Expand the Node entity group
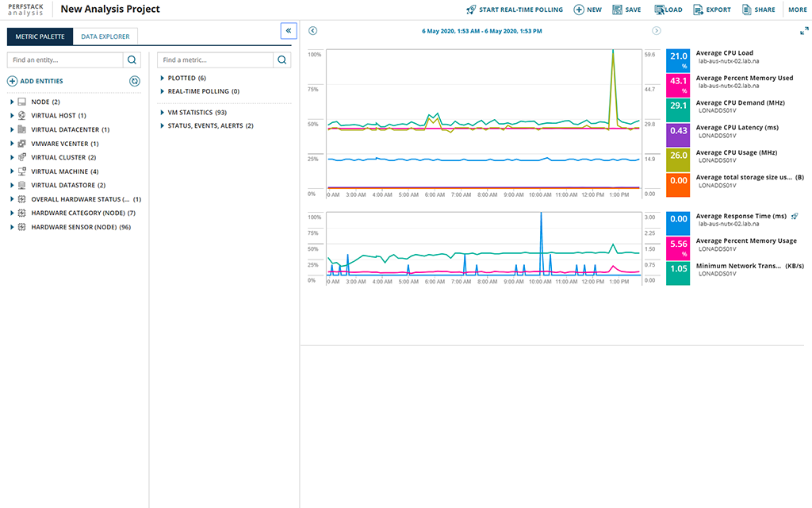 (12, 102)
